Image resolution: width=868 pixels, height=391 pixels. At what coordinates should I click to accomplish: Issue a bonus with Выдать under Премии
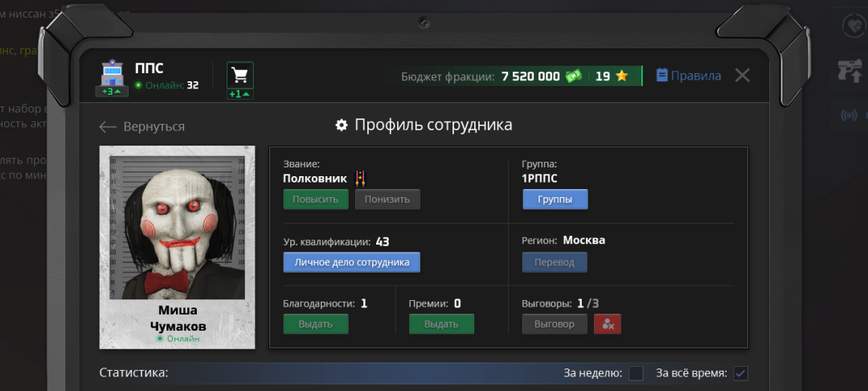pos(441,324)
